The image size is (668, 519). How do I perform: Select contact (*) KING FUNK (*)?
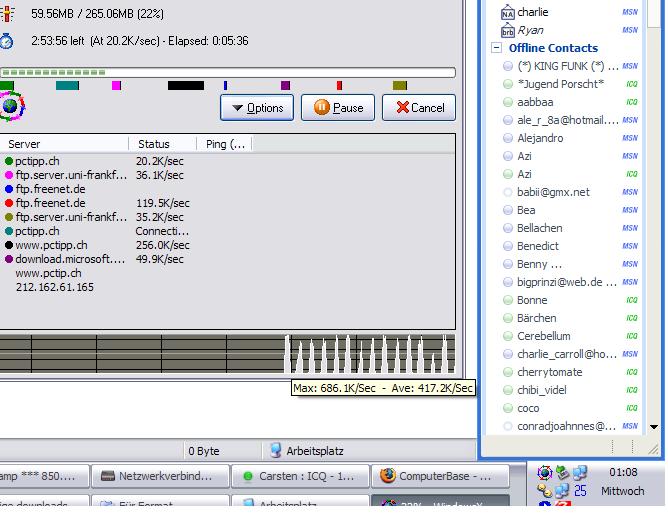point(570,66)
